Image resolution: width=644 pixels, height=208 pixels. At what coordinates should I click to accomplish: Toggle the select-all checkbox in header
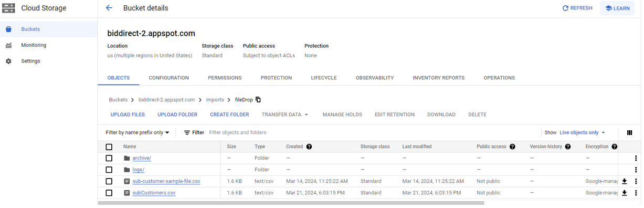(x=109, y=147)
